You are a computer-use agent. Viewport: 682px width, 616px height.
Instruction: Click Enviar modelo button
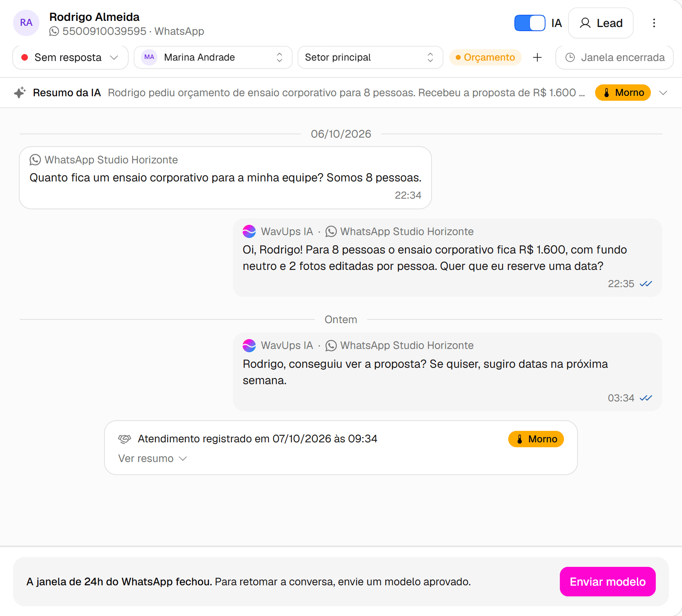click(607, 582)
